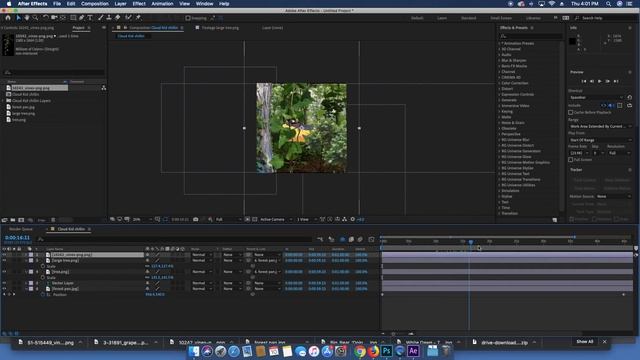
Task: Toggle Position stopwatch on forest pan layer
Action: tap(43, 294)
